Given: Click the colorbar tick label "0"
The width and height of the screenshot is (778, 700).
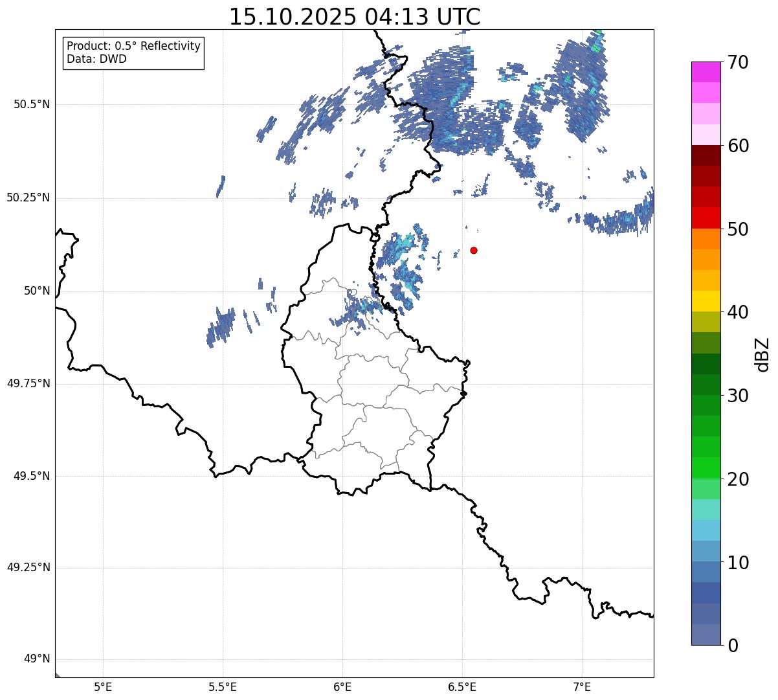Looking at the screenshot, I should point(733,646).
